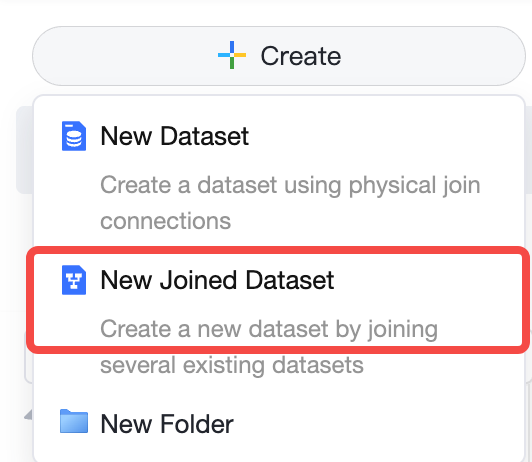Viewport: 532px width, 462px height.
Task: Click the 'Create a new dataset by joining' text
Action: [269, 329]
